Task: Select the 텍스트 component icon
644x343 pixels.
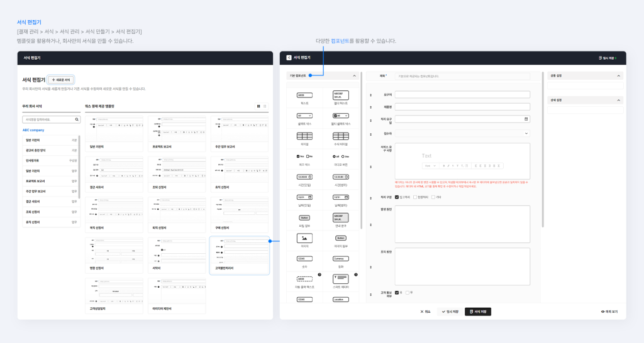Action: (x=305, y=95)
